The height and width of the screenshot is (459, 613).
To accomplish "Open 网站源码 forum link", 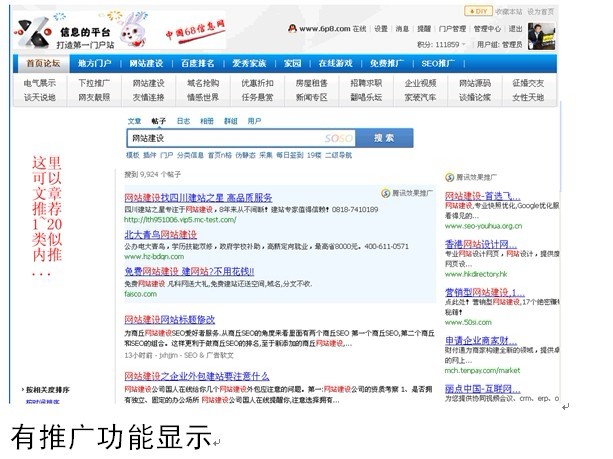I will [475, 83].
